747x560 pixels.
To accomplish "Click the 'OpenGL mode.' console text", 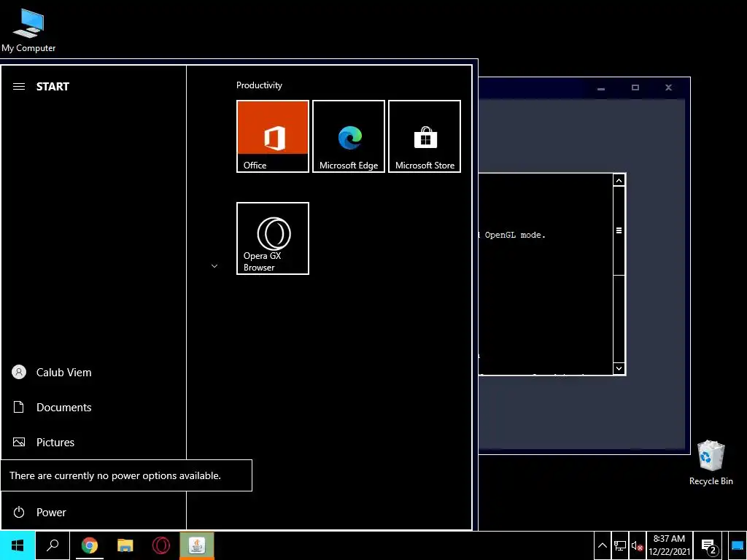I will tap(515, 235).
